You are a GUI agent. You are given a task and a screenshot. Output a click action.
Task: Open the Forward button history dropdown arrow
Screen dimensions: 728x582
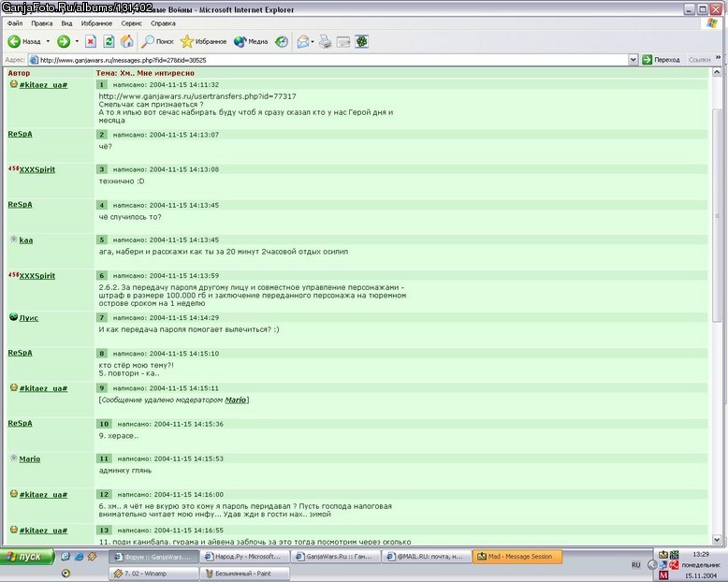coord(77,42)
